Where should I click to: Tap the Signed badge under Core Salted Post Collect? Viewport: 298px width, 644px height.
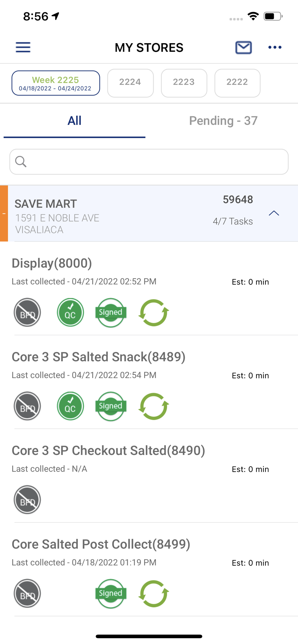[x=111, y=593]
